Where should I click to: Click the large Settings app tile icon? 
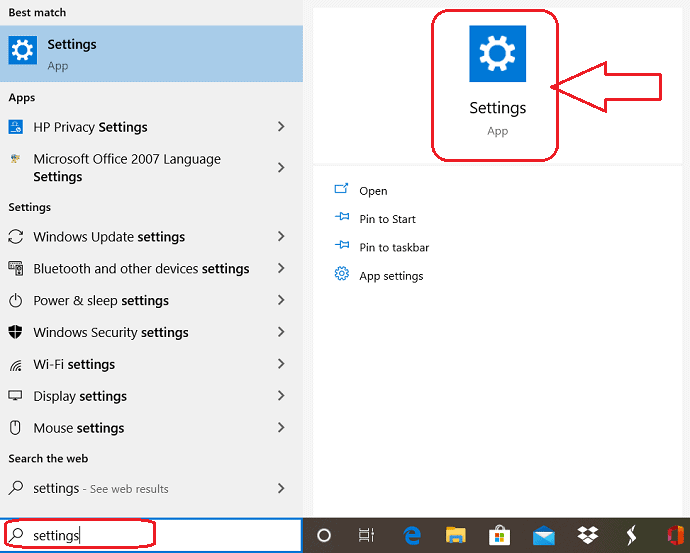(x=497, y=54)
